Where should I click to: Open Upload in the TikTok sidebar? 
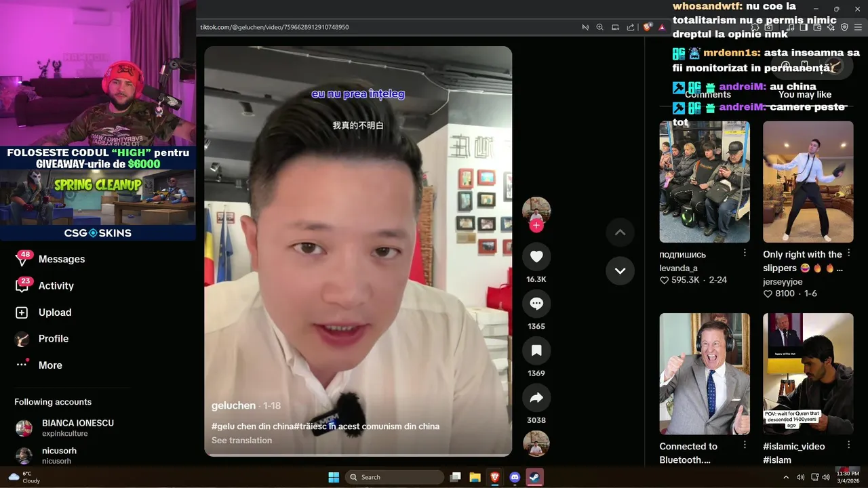(55, 312)
